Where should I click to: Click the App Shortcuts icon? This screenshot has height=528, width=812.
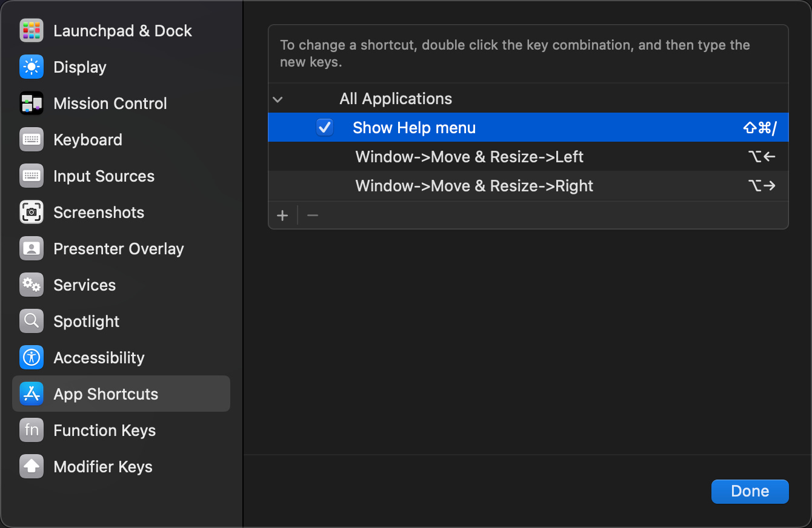point(32,394)
